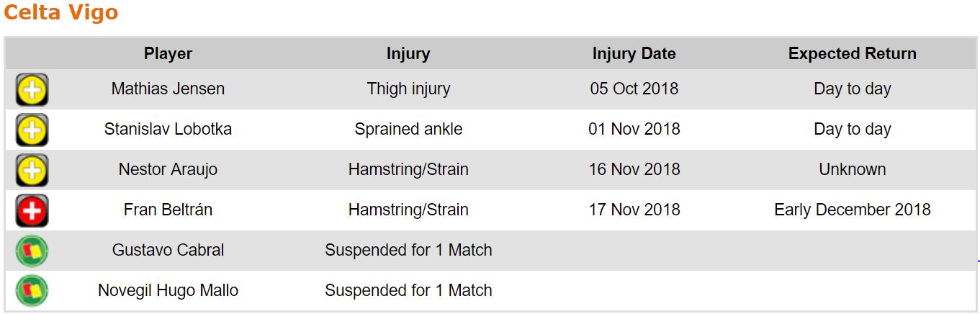Click suspension card icon beside Gustavo Cabral
This screenshot has height=314, width=980.
(x=32, y=251)
